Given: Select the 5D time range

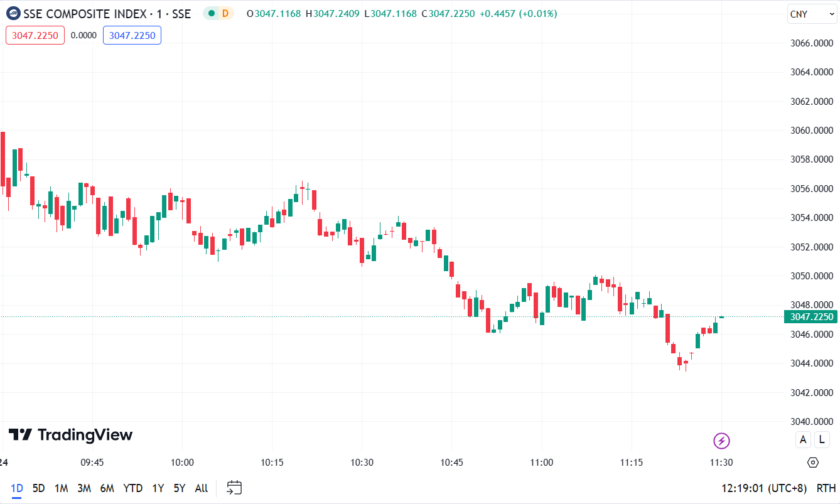Looking at the screenshot, I should pos(38,488).
